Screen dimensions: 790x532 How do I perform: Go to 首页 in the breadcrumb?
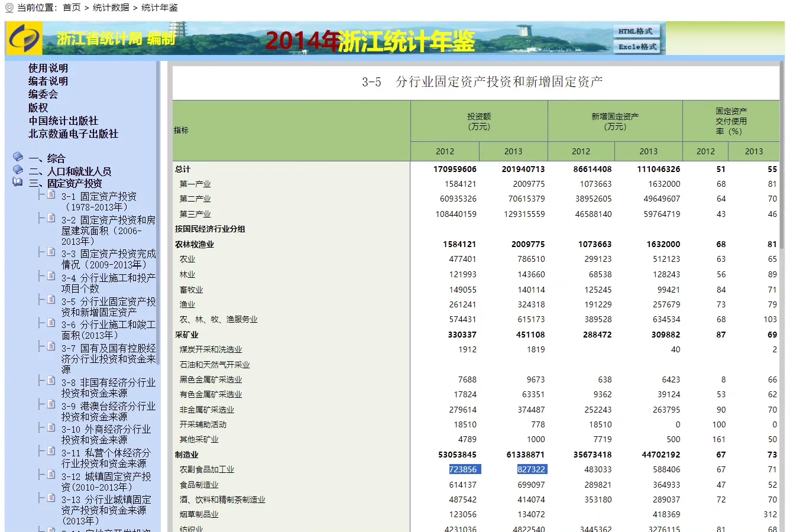pyautogui.click(x=72, y=8)
